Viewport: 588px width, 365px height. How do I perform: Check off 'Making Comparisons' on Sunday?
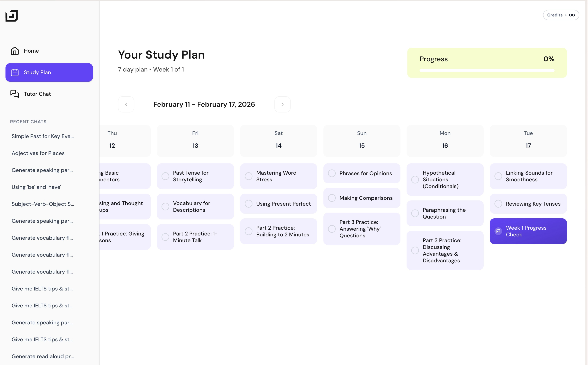point(332,198)
